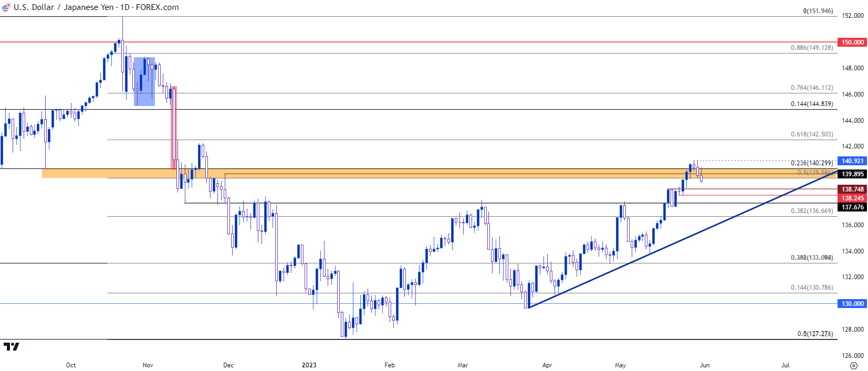This screenshot has width=868, height=371.
Task: Click the Jul label on time axis
Action: click(786, 365)
